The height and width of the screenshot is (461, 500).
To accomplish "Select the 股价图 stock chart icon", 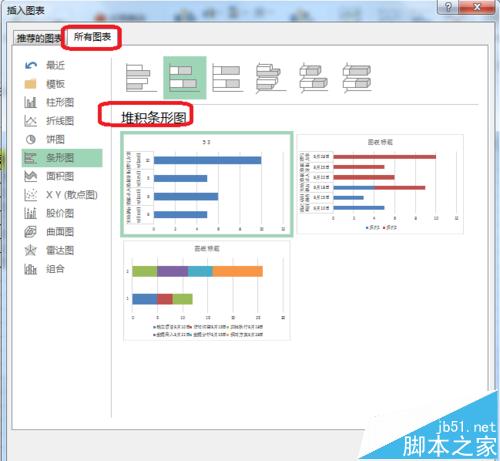I will pyautogui.click(x=31, y=213).
